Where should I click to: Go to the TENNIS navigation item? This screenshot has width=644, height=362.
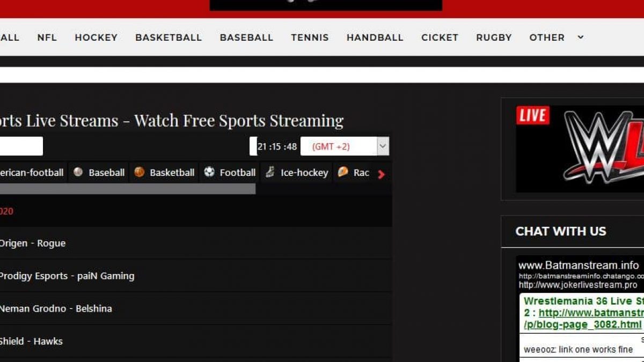tap(310, 38)
